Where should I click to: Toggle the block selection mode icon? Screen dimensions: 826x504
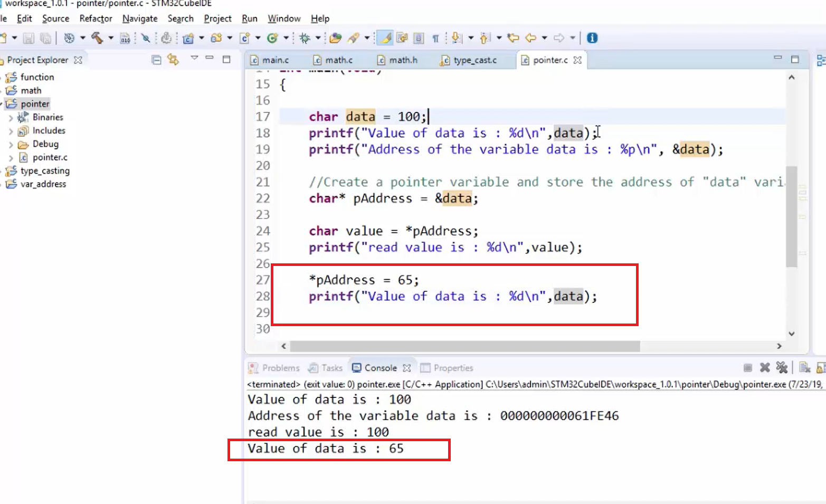[419, 38]
